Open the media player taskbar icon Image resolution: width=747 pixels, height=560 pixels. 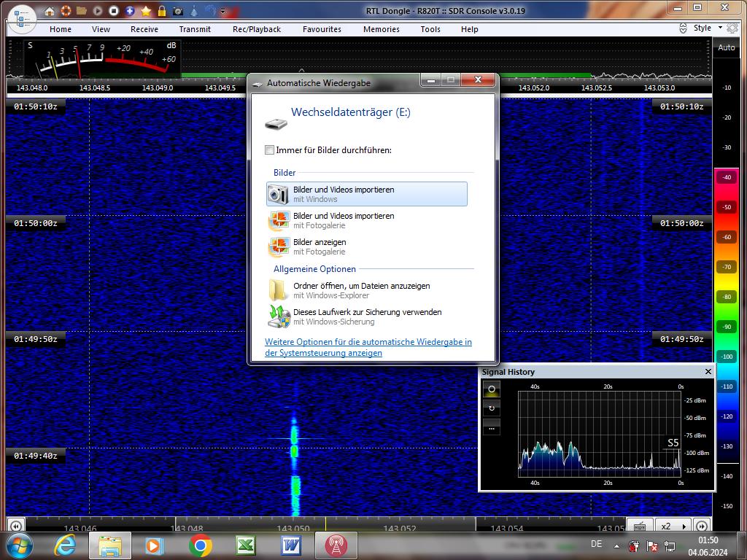coord(155,545)
